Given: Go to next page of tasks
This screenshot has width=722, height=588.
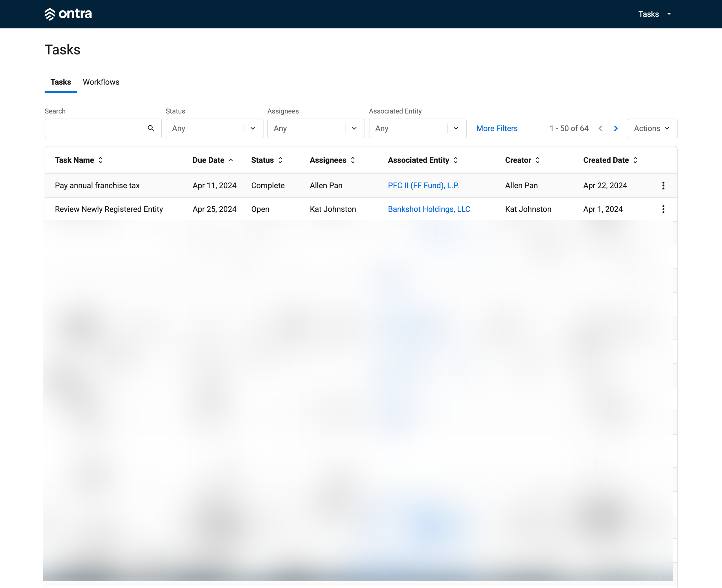Looking at the screenshot, I should pyautogui.click(x=616, y=128).
